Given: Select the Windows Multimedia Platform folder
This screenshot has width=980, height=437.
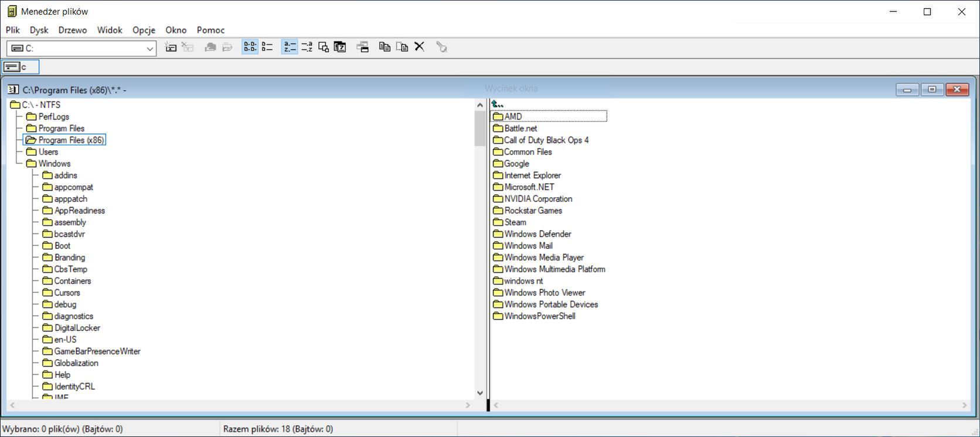Looking at the screenshot, I should click(x=549, y=269).
